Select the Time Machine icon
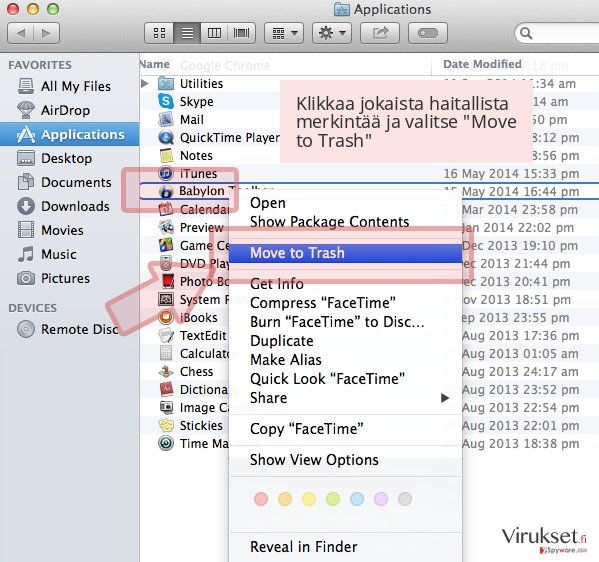The height and width of the screenshot is (562, 599). pos(166,443)
